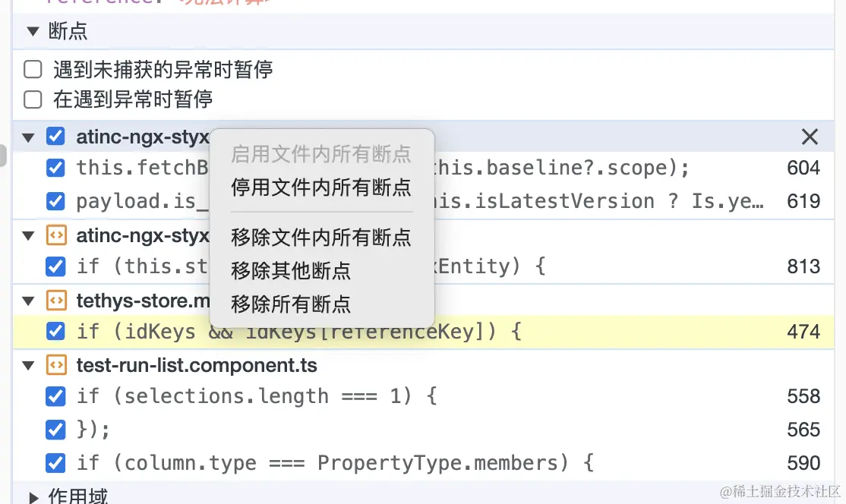
Task: Disable the breakpoint at line 604
Action: click(x=55, y=168)
